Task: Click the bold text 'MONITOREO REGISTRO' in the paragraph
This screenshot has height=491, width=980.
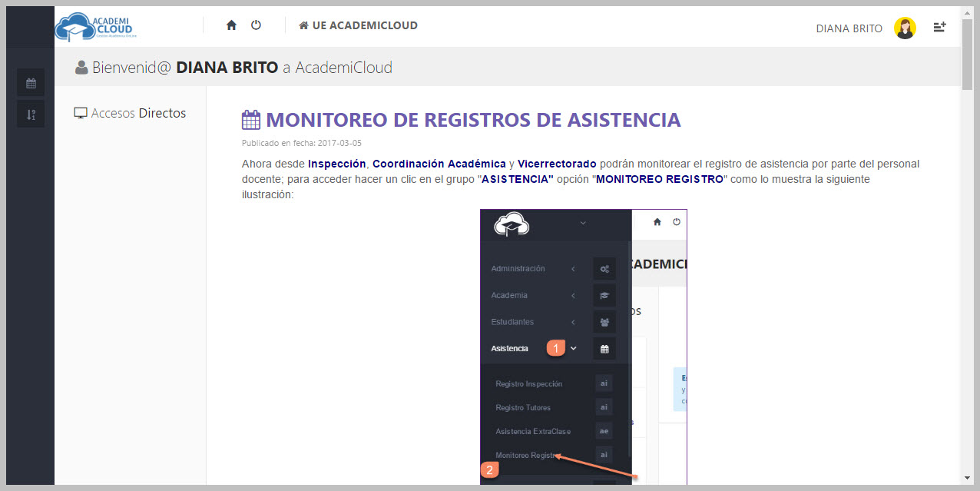Action: click(660, 179)
